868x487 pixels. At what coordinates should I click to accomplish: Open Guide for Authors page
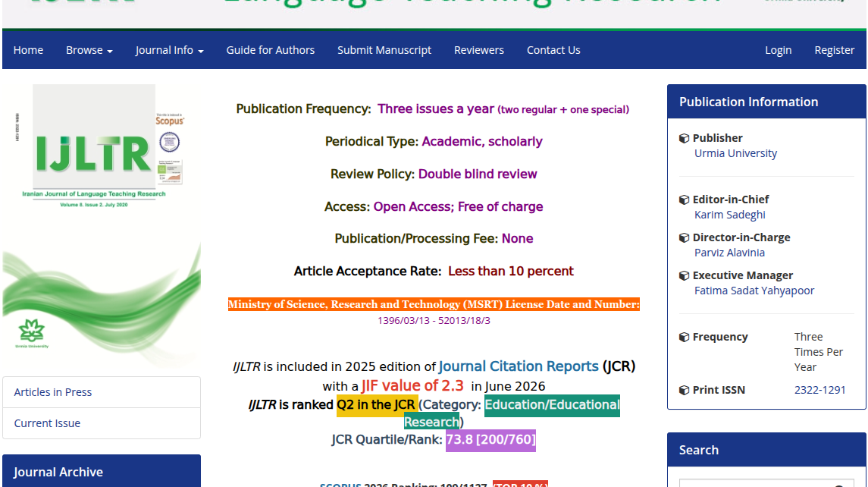(270, 50)
